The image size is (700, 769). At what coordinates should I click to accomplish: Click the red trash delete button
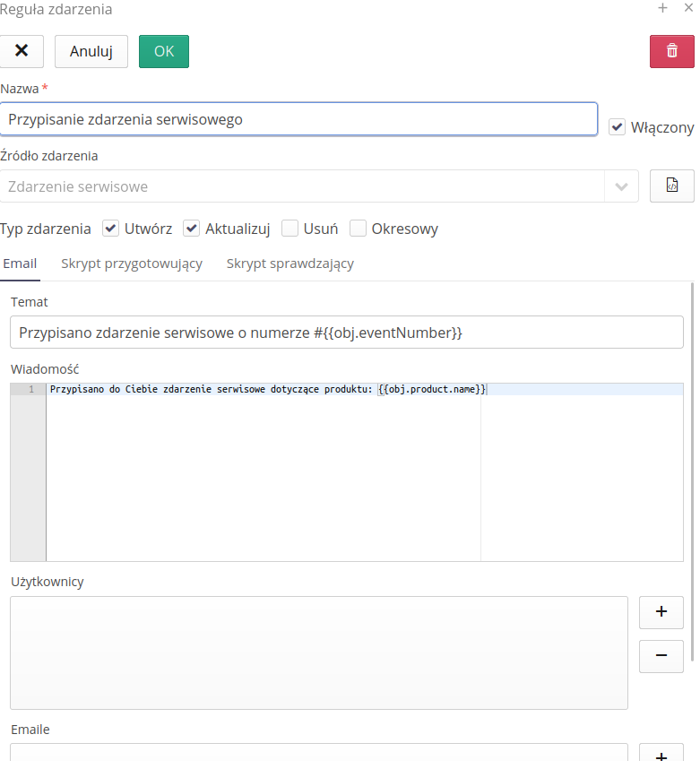[671, 51]
